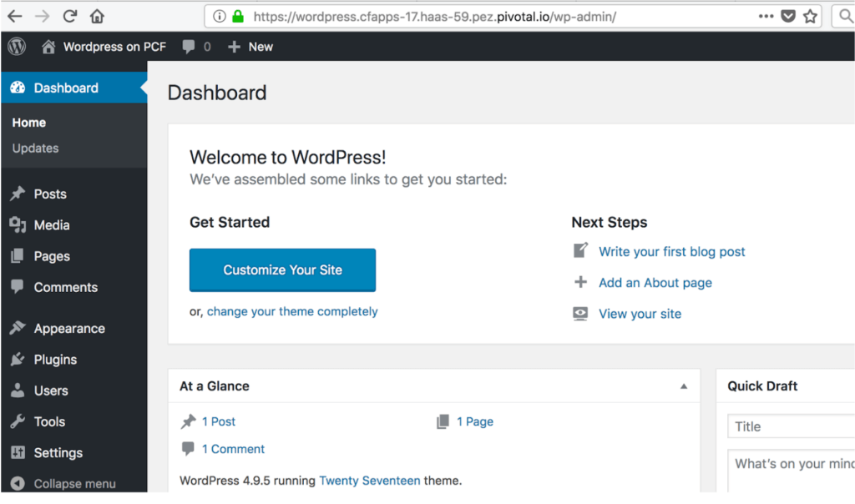
Task: Click the New text in admin bar
Action: pyautogui.click(x=261, y=47)
